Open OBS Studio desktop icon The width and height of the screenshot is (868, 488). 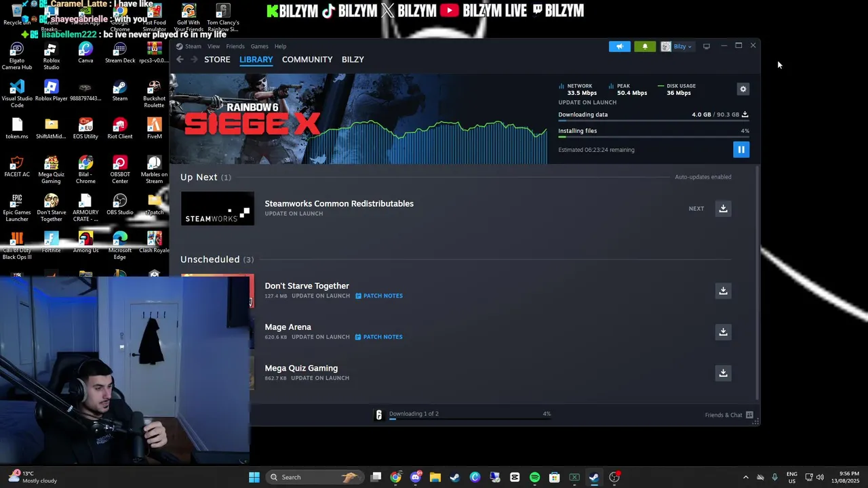pyautogui.click(x=120, y=205)
